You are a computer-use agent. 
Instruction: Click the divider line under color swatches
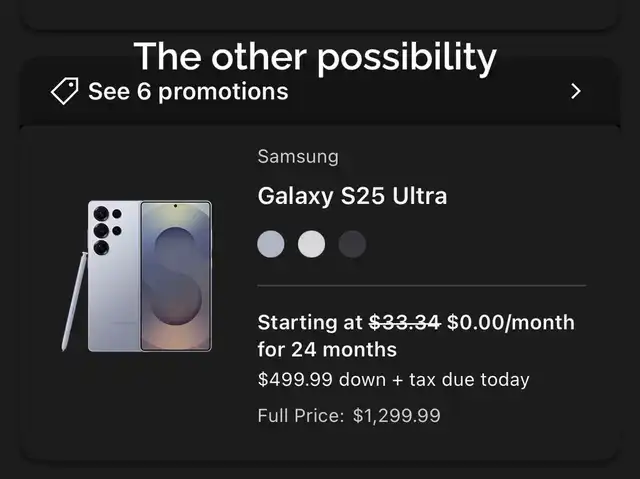[422, 286]
